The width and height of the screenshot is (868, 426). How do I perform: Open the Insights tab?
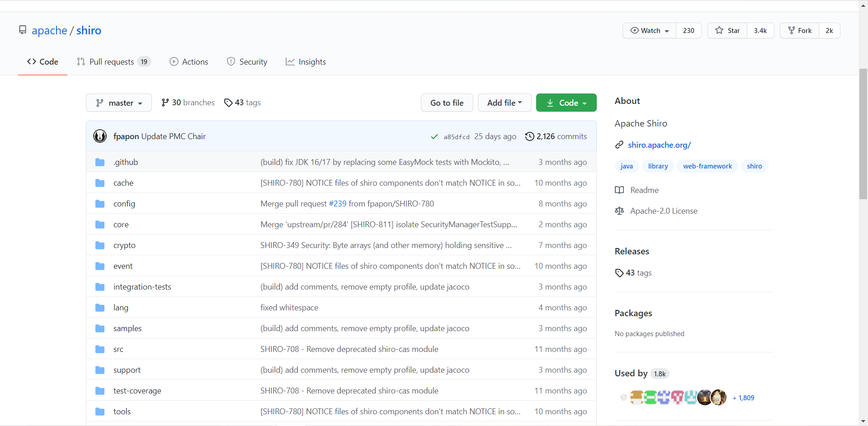306,62
